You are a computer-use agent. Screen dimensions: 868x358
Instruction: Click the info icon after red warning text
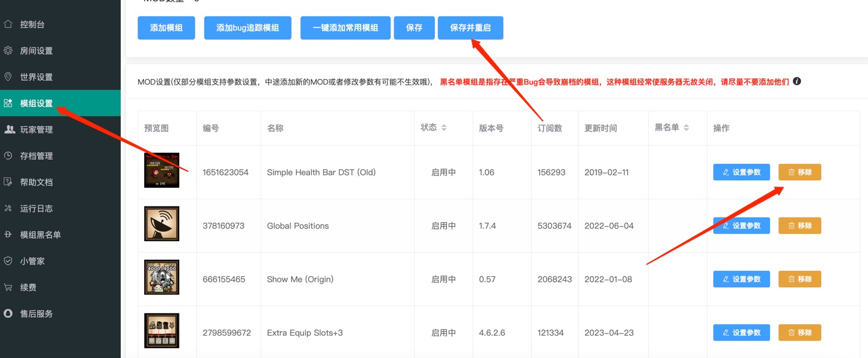[x=797, y=82]
